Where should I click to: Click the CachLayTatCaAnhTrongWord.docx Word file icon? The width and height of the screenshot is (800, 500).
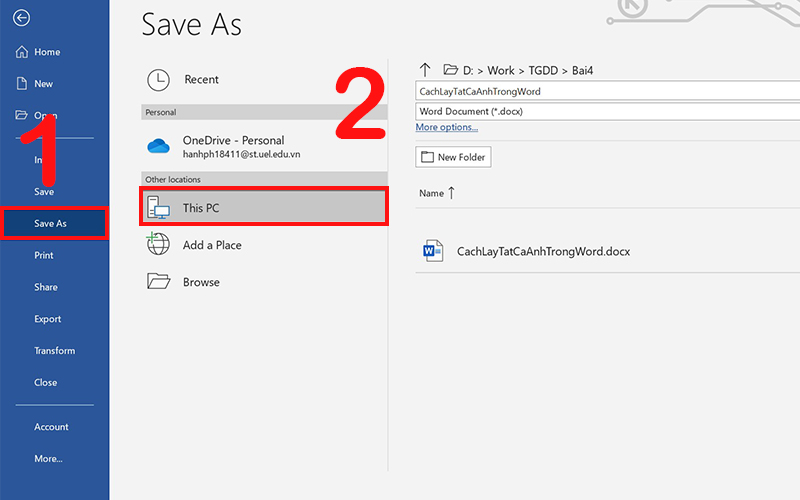click(x=433, y=251)
